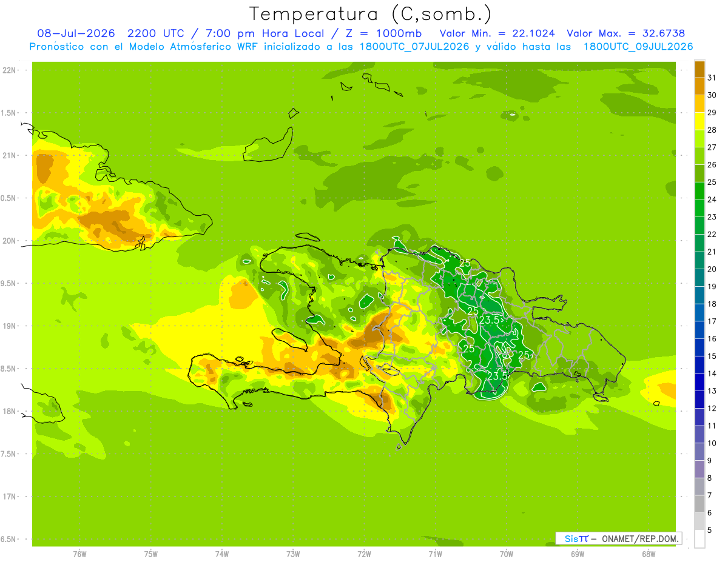
Task: Click the "9.5N" latitude axis label
Action: 8,283
